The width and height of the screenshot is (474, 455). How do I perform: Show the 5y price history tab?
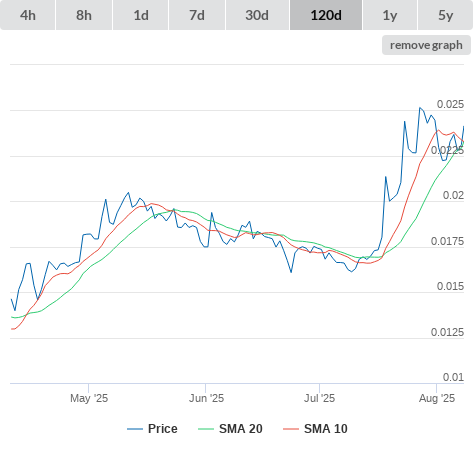click(x=446, y=15)
